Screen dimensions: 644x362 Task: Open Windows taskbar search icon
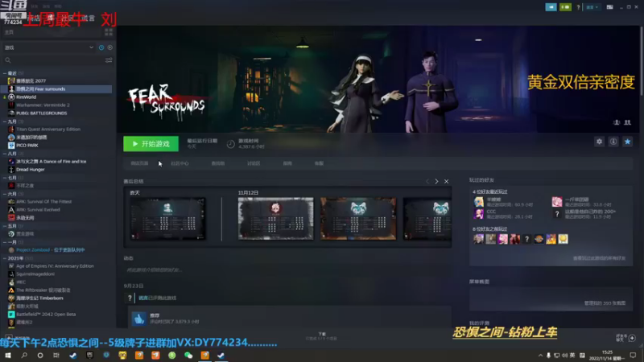coord(24,356)
